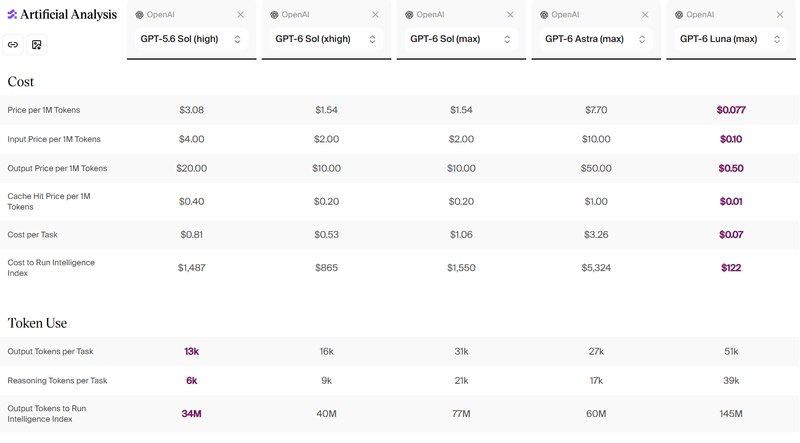Remove the GPT-5.6 Sol (high) column

[x=240, y=15]
